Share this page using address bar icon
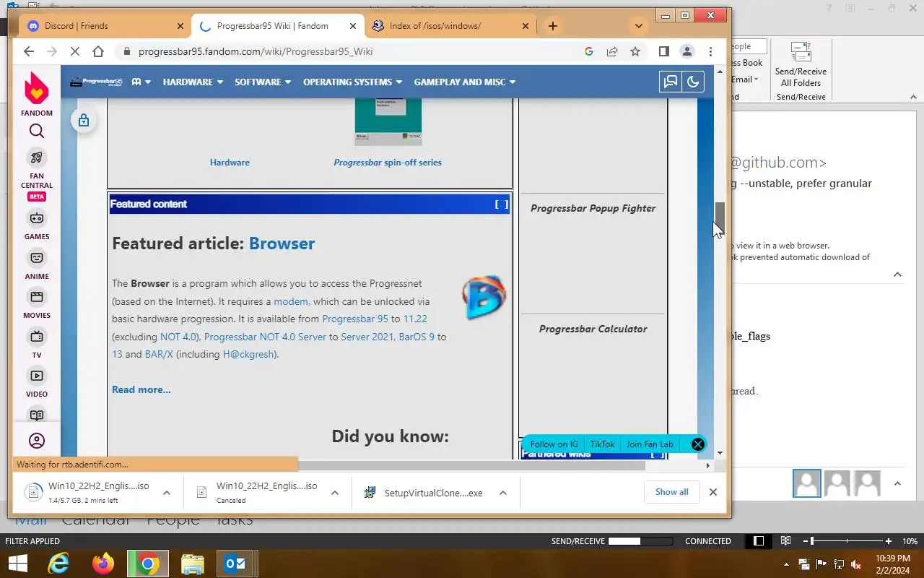 click(612, 51)
